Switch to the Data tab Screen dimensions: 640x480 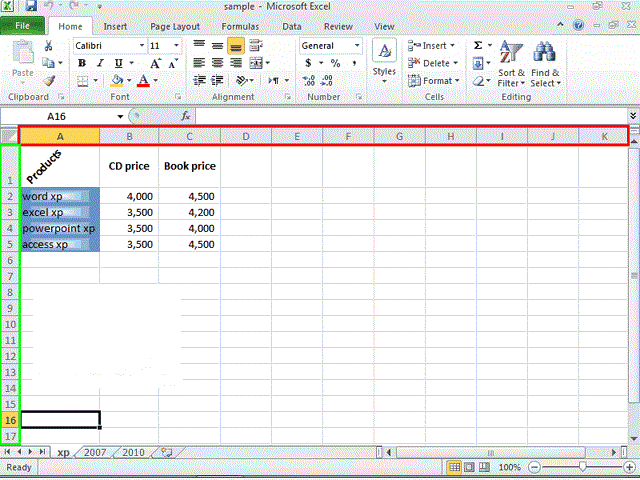tap(292, 27)
